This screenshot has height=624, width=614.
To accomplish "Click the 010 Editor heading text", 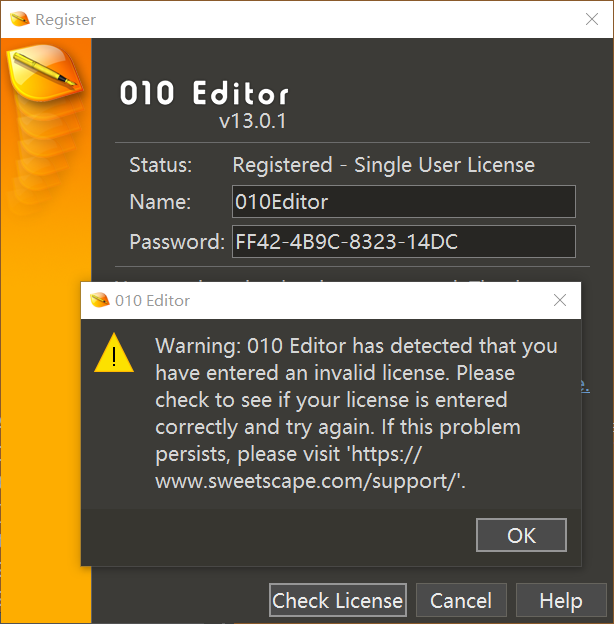I will pos(204,93).
